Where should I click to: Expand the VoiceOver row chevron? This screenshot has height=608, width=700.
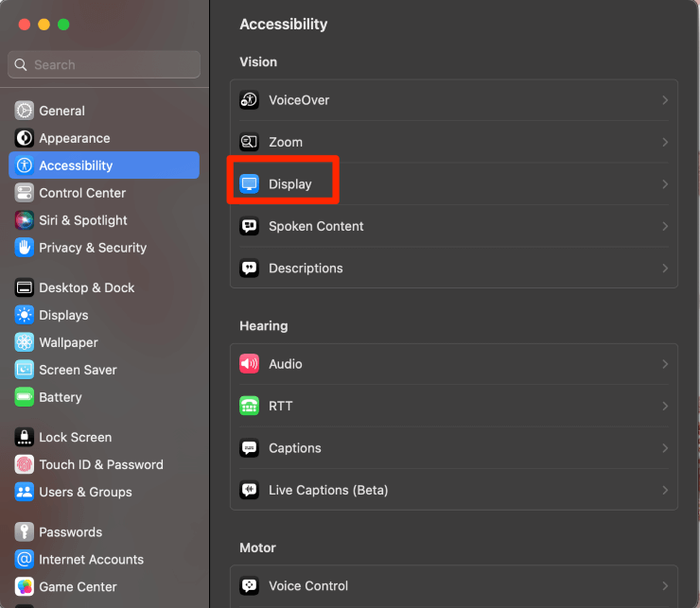tap(665, 100)
